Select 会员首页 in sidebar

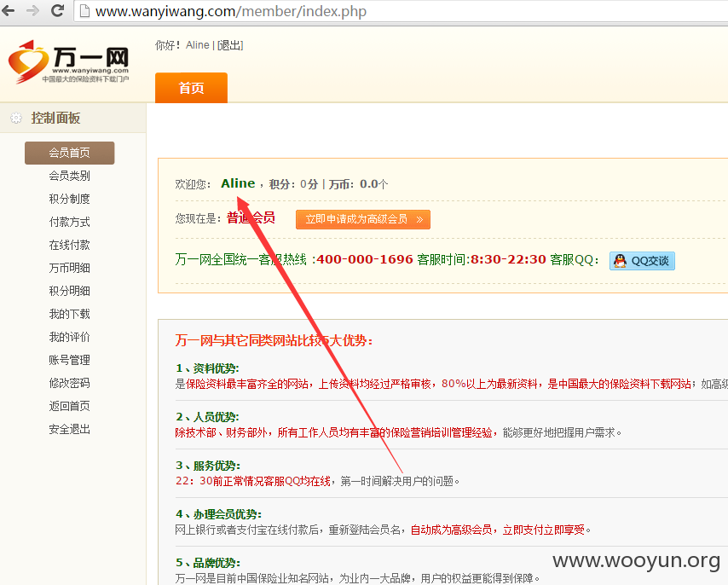70,153
